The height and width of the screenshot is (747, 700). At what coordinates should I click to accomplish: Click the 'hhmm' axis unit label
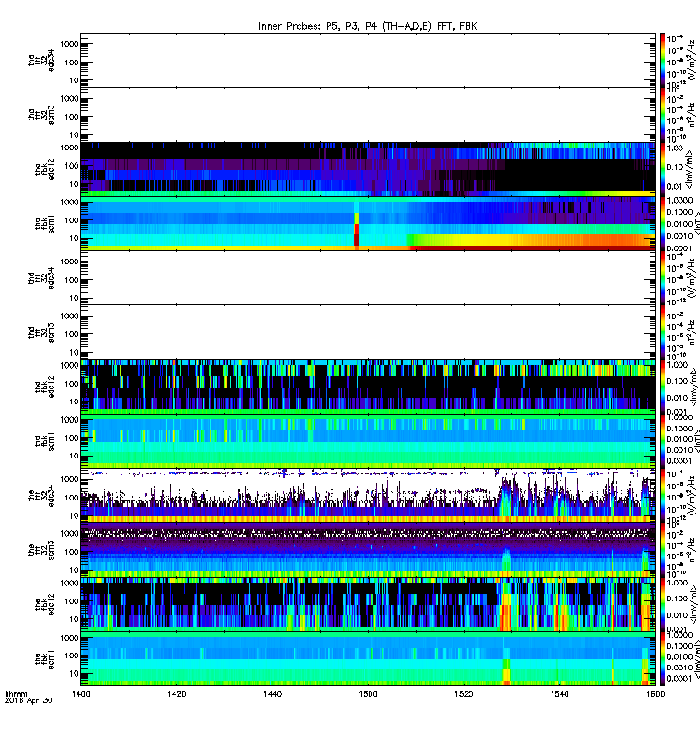(16, 694)
